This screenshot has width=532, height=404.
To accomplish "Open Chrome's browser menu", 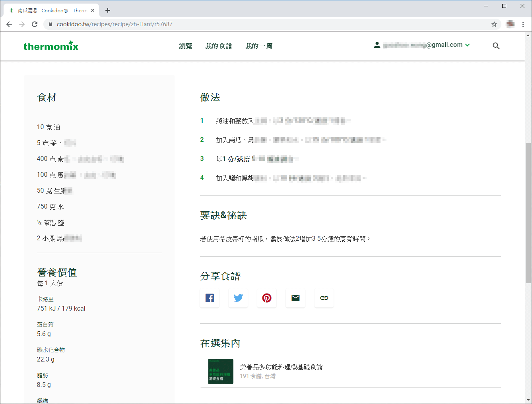I will (x=523, y=24).
